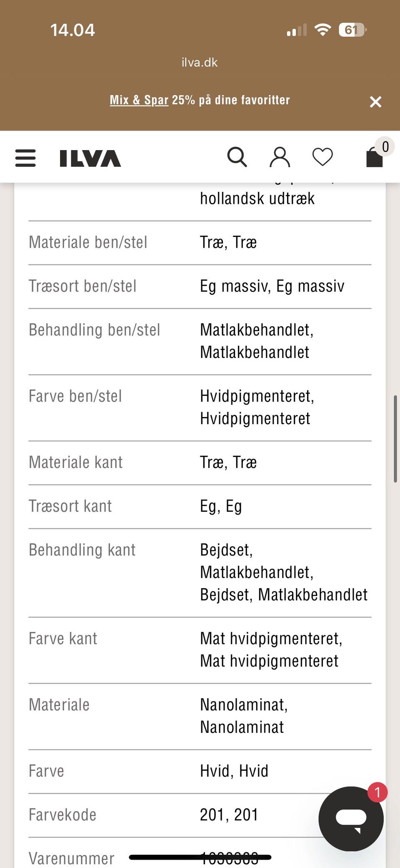Tap the Behandling kant specification row
This screenshot has height=868, width=400.
200,572
